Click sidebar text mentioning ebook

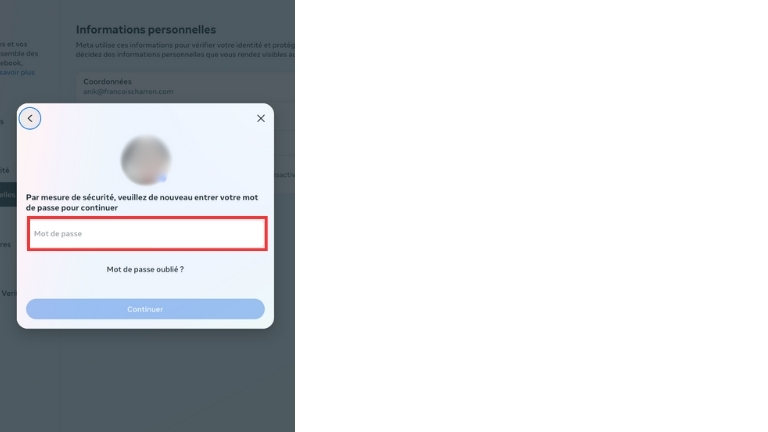[11, 63]
